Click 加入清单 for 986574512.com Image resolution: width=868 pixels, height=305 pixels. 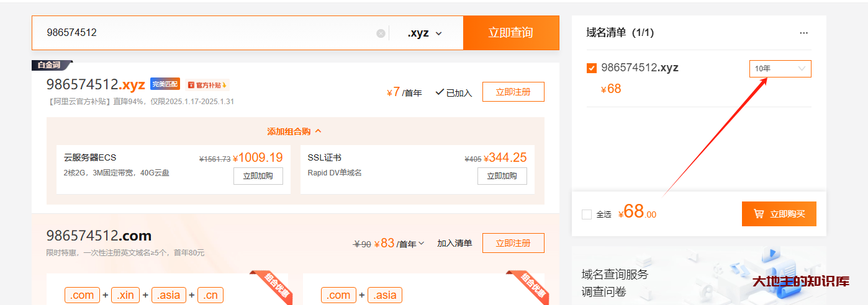tap(454, 243)
